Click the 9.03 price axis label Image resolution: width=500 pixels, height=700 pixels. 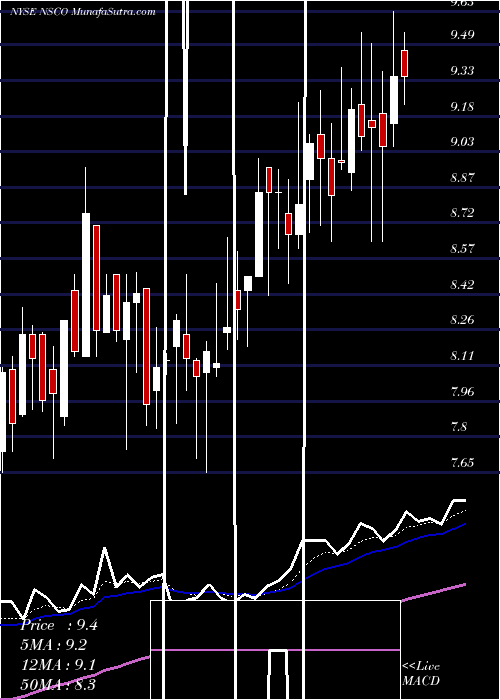click(462, 142)
